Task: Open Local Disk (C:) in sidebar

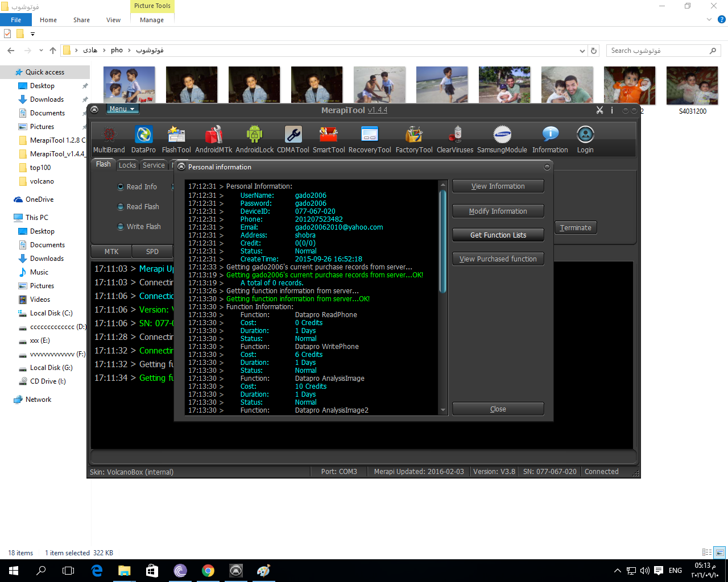Action: coord(51,313)
